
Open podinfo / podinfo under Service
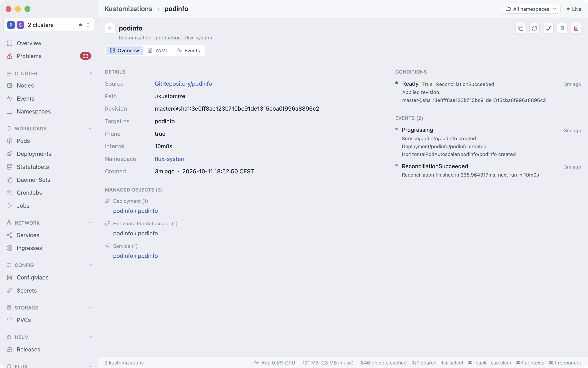(x=135, y=256)
